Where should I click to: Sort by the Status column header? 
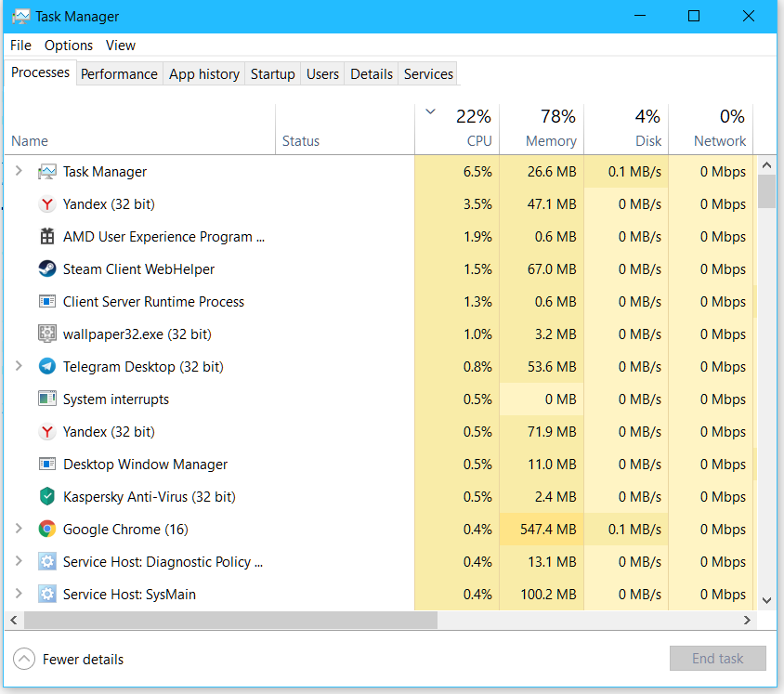click(345, 129)
